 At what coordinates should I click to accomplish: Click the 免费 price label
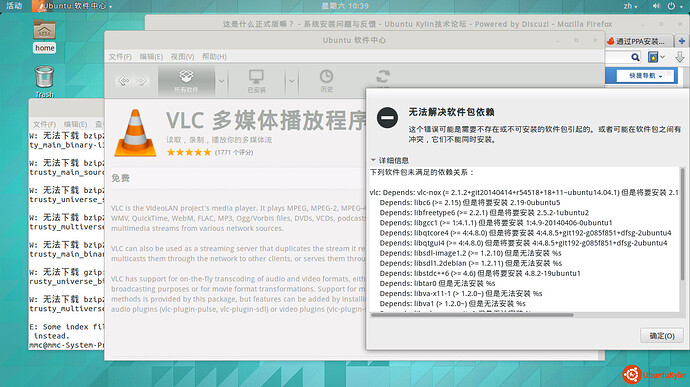click(120, 178)
